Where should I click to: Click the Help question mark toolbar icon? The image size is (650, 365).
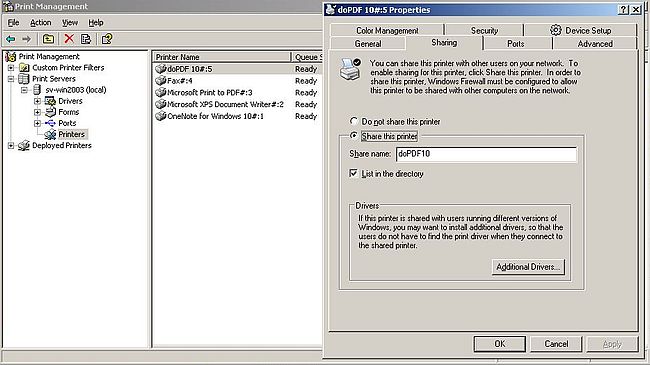[107, 39]
